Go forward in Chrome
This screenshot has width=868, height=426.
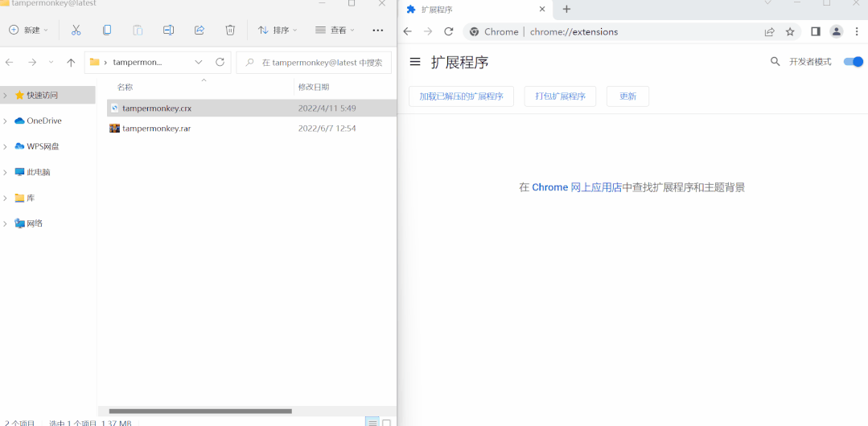point(428,31)
